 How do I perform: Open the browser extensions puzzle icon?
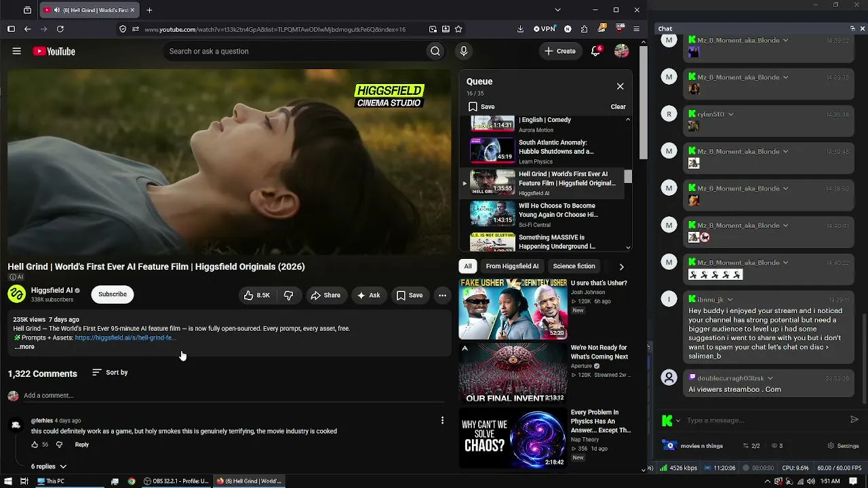tap(584, 29)
